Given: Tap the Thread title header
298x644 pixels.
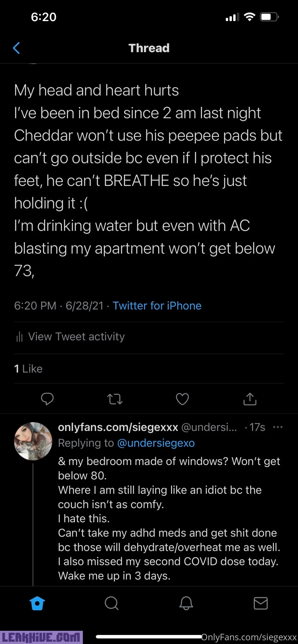Looking at the screenshot, I should [x=149, y=48].
